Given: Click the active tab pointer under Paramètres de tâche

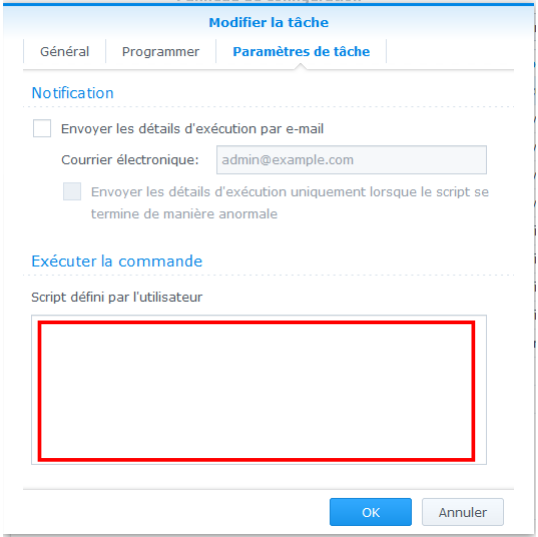Looking at the screenshot, I should [301, 67].
